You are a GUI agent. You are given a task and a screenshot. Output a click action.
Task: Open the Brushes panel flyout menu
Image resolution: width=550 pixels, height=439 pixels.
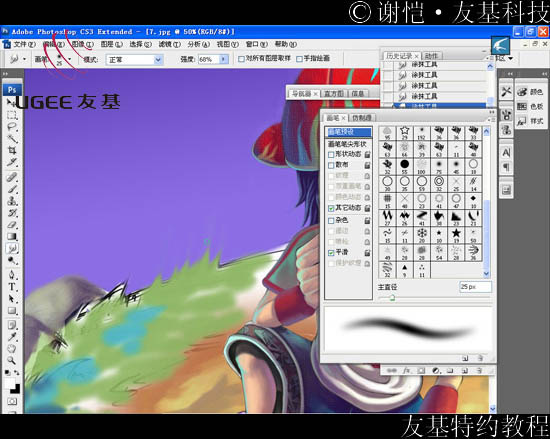tap(490, 120)
